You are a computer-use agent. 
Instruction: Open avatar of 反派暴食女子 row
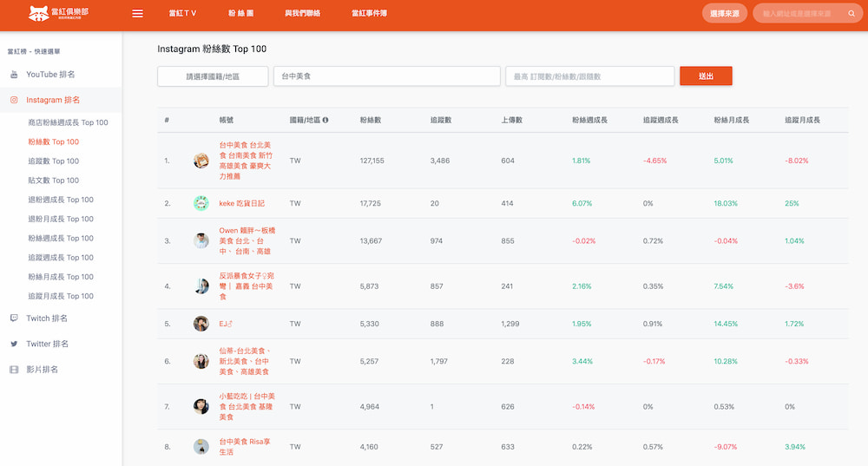click(x=201, y=286)
